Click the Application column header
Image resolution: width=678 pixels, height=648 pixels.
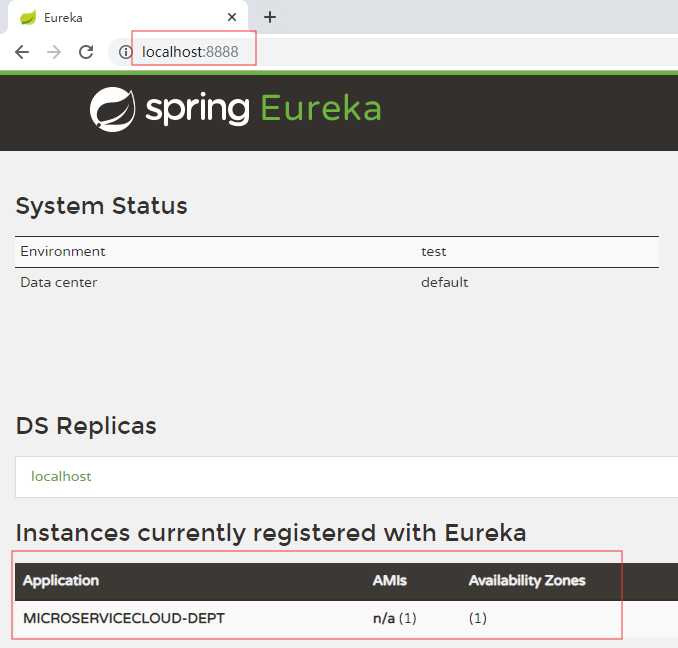61,581
